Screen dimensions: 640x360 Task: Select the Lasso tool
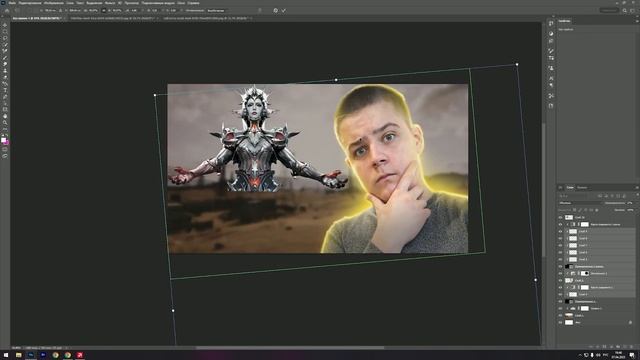pyautogui.click(x=5, y=38)
